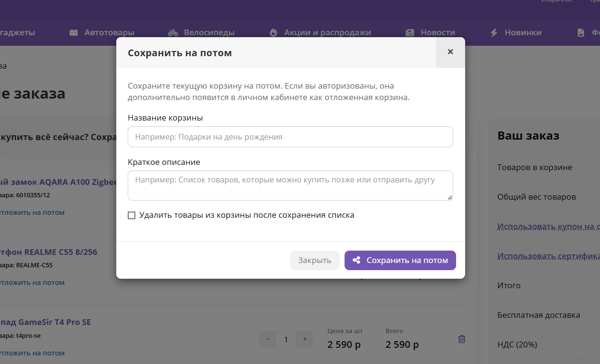Click the flame icon next to Акции и распродажи

(274, 33)
